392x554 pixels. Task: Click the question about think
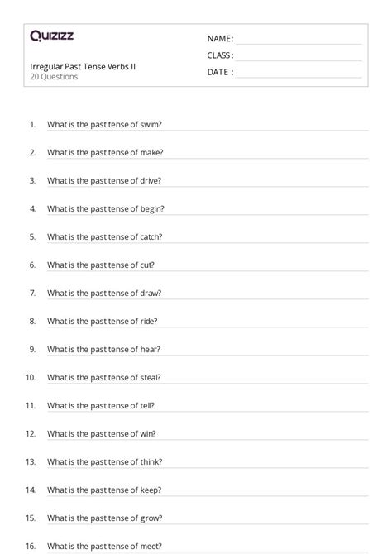coord(105,461)
